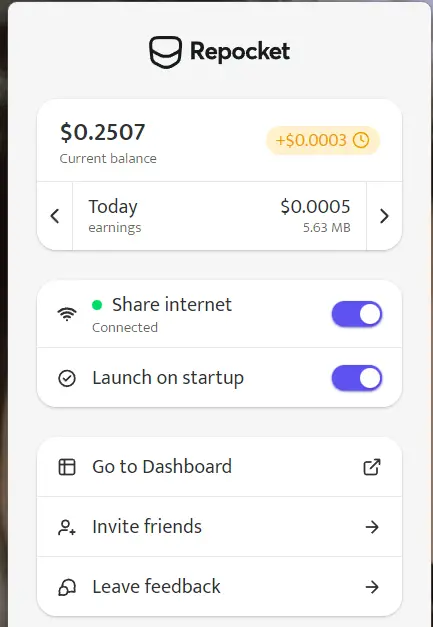The image size is (433, 627).
Task: Click the Repocket logo icon
Action: (x=166, y=52)
